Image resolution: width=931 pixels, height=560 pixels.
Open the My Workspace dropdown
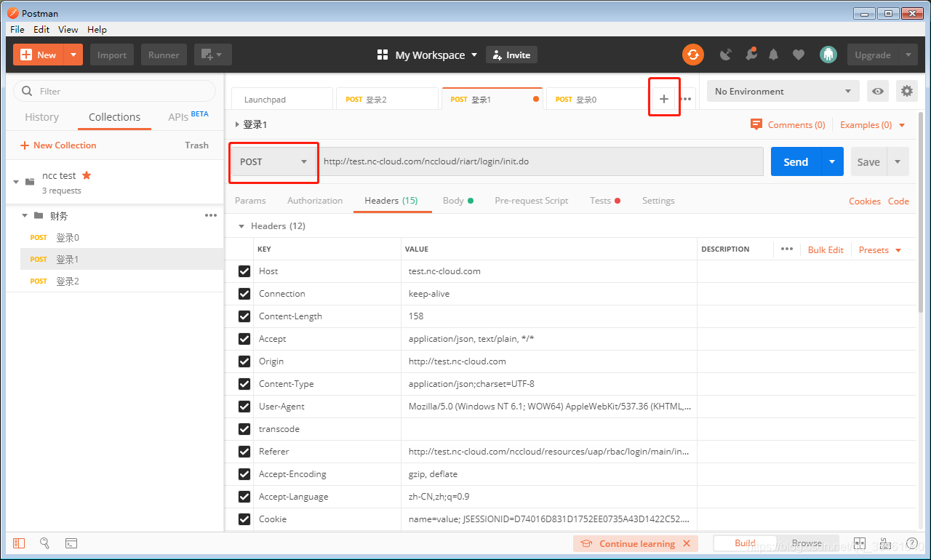(428, 55)
